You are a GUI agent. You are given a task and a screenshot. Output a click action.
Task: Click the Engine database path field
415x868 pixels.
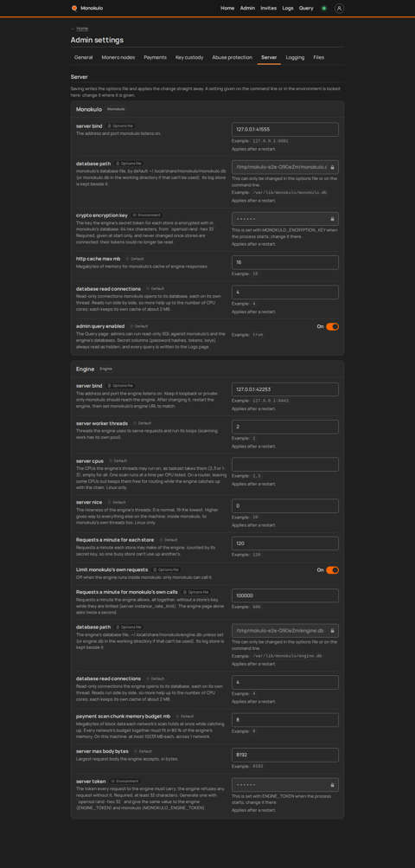[285, 631]
